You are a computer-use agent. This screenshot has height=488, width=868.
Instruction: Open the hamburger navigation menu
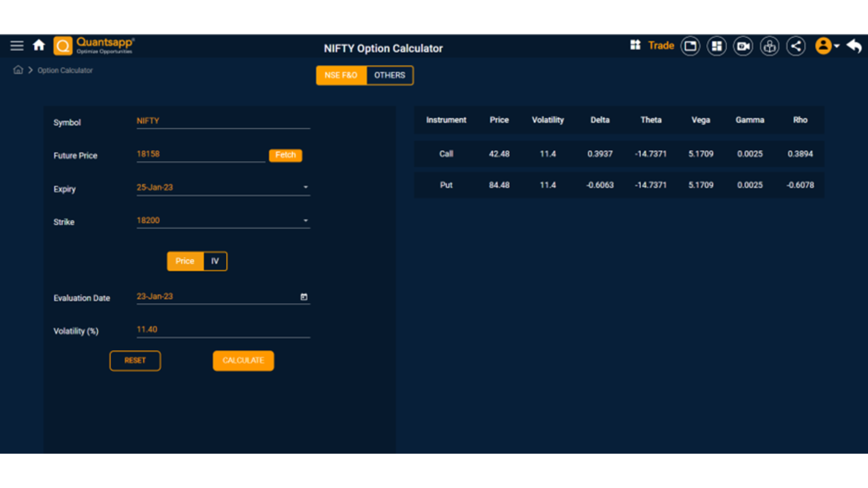click(17, 46)
